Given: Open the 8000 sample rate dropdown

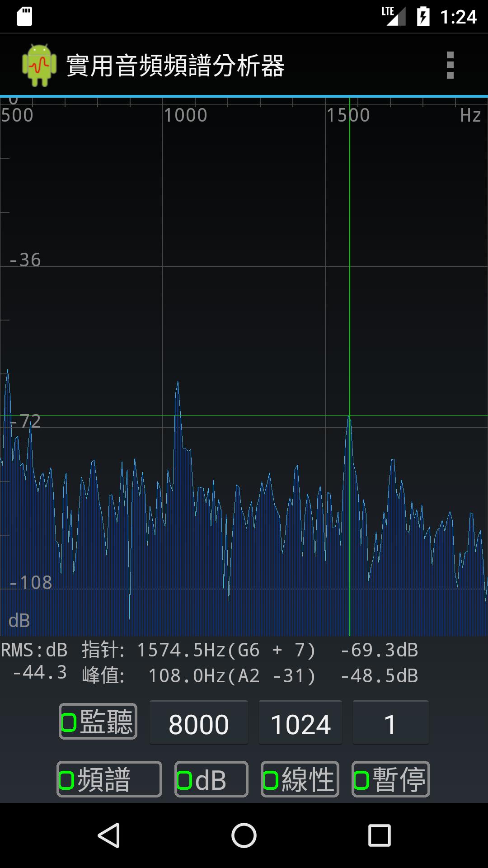Looking at the screenshot, I should (x=199, y=723).
